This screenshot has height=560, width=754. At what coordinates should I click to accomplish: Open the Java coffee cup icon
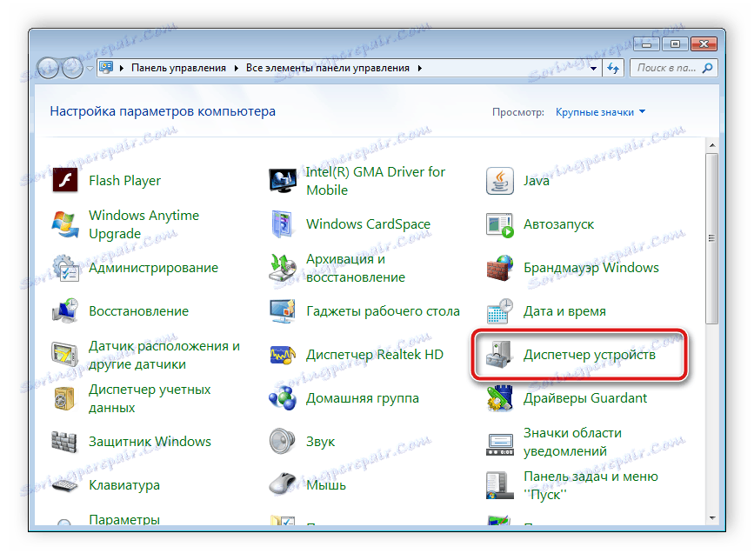499,181
